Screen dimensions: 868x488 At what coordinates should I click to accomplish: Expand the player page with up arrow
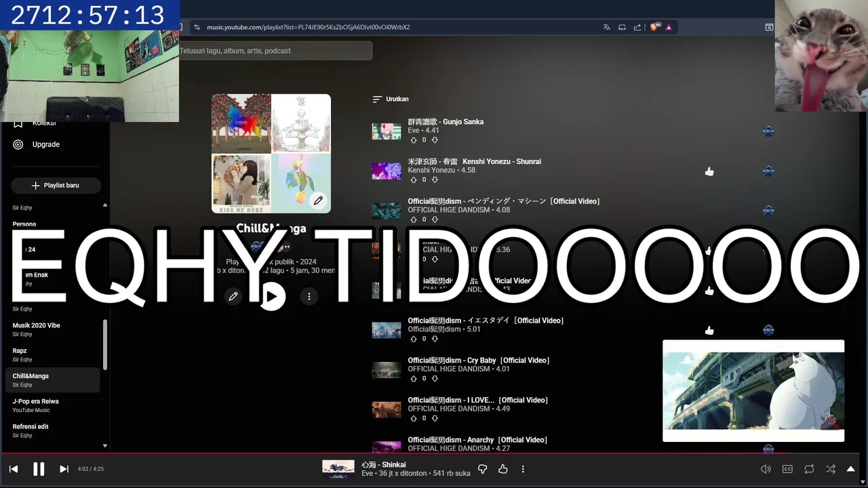tap(851, 469)
